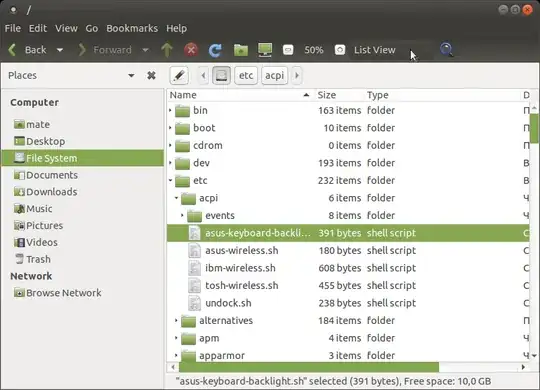The width and height of the screenshot is (540, 390).
Task: Stop loading with the red X icon
Action: point(191,50)
